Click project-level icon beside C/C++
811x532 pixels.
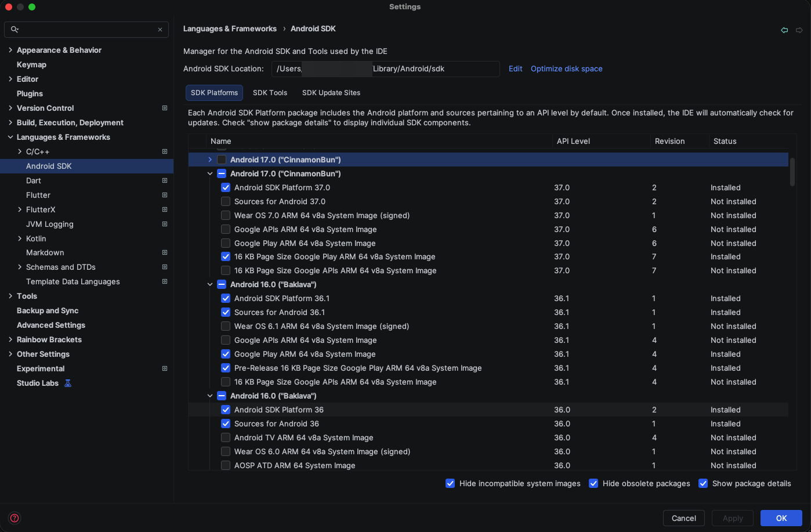[165, 151]
